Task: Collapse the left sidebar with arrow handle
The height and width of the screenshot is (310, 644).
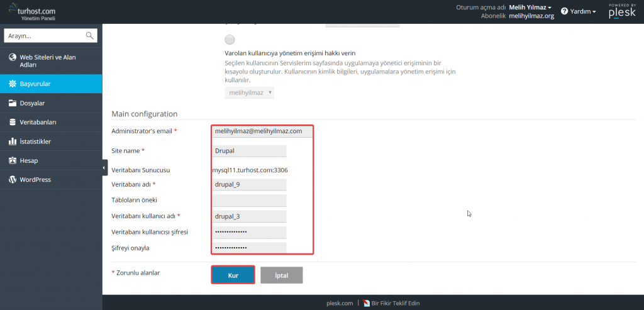Action: pos(104,168)
